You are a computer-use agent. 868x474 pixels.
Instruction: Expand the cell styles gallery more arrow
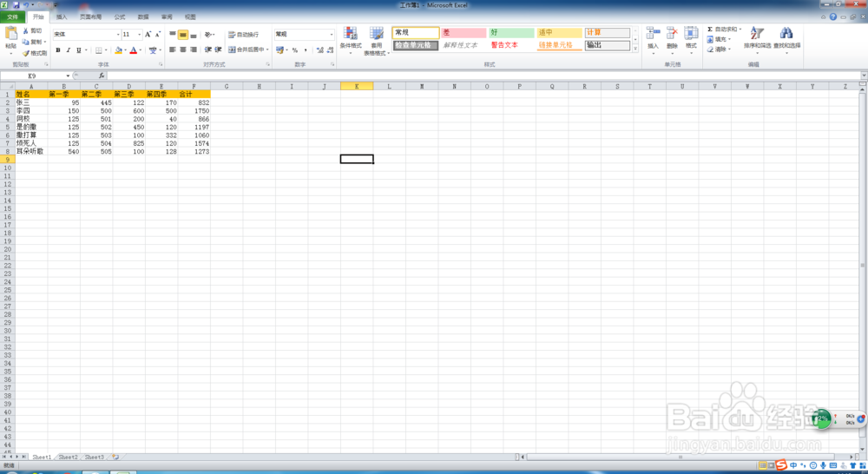point(635,49)
